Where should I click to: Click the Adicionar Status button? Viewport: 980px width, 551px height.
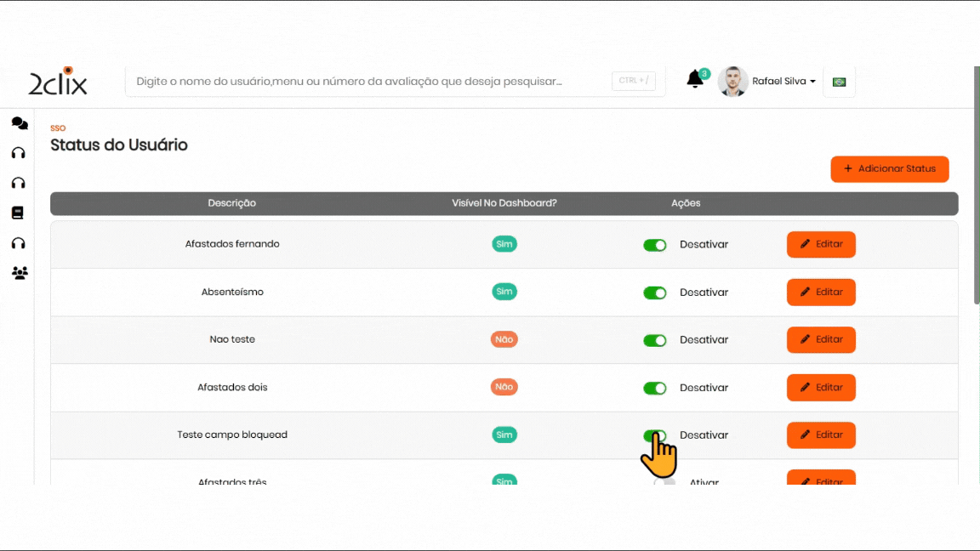pos(889,169)
